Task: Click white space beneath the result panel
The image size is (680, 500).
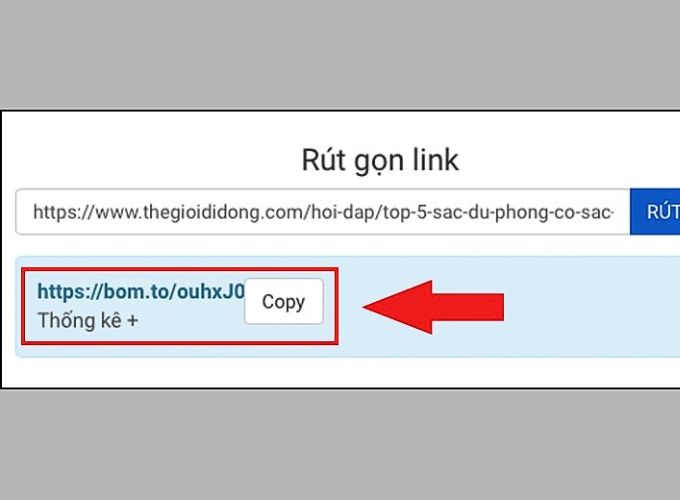Action: (340, 372)
